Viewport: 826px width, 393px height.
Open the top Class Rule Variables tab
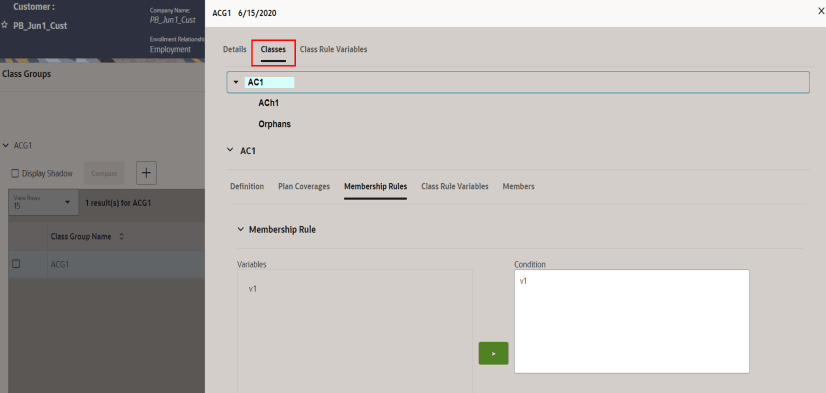(333, 50)
